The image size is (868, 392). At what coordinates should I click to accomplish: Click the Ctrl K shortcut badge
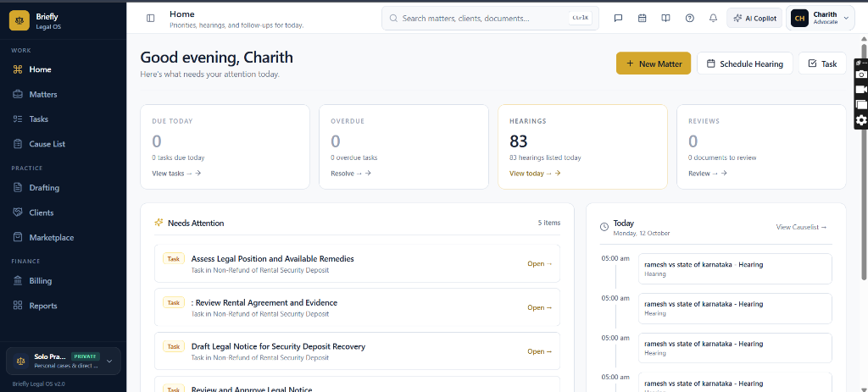[580, 19]
